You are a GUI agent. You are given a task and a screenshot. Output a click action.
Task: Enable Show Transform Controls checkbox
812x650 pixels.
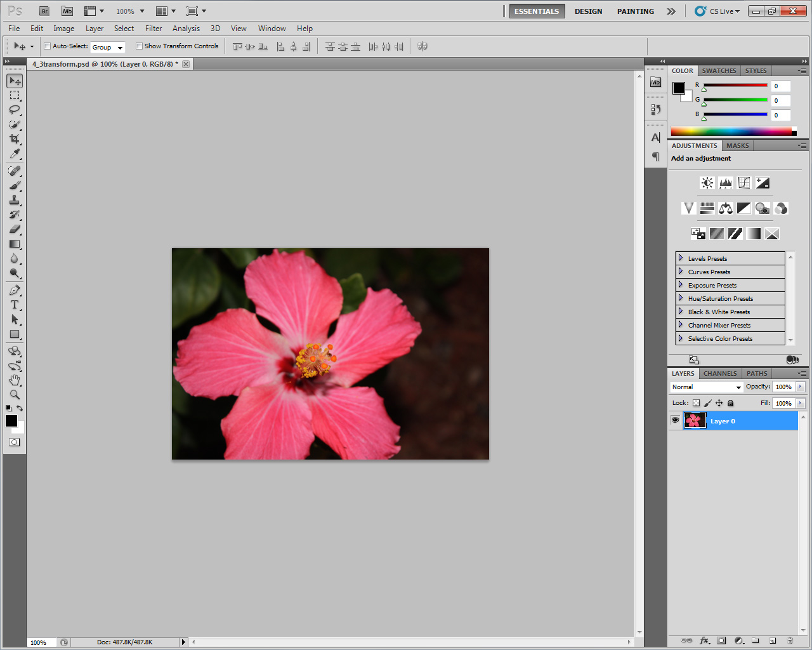tap(139, 46)
